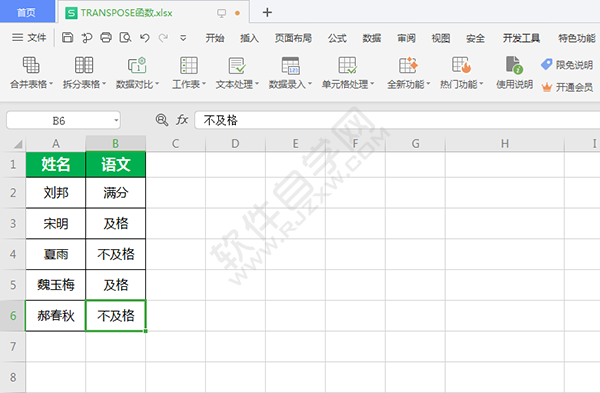Open 使用说明 help icon
This screenshot has width=600, height=393.
click(514, 65)
